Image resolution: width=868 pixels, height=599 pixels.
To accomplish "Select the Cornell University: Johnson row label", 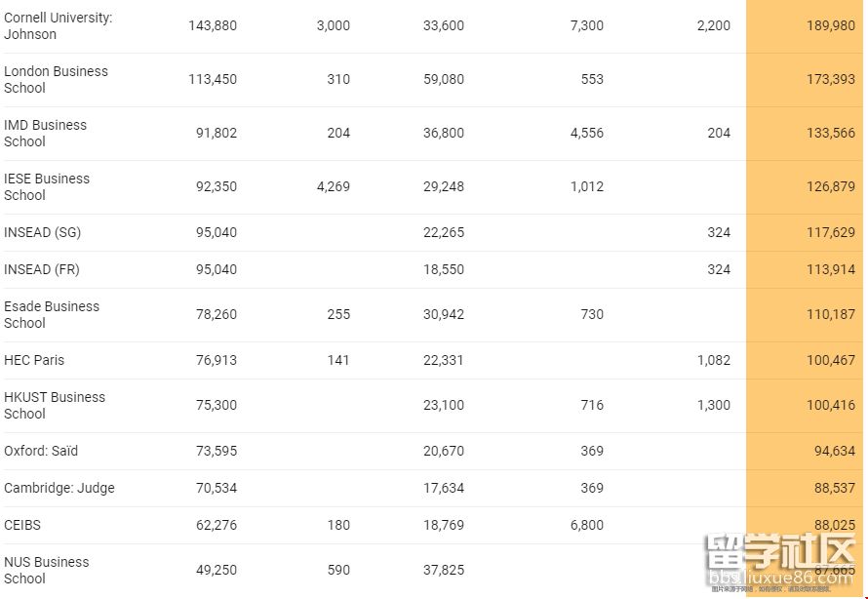I will (x=59, y=25).
